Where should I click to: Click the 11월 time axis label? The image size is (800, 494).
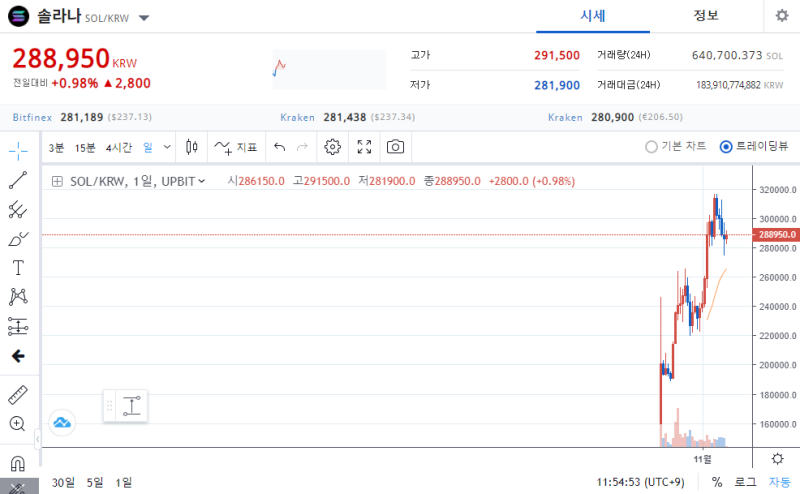(702, 459)
